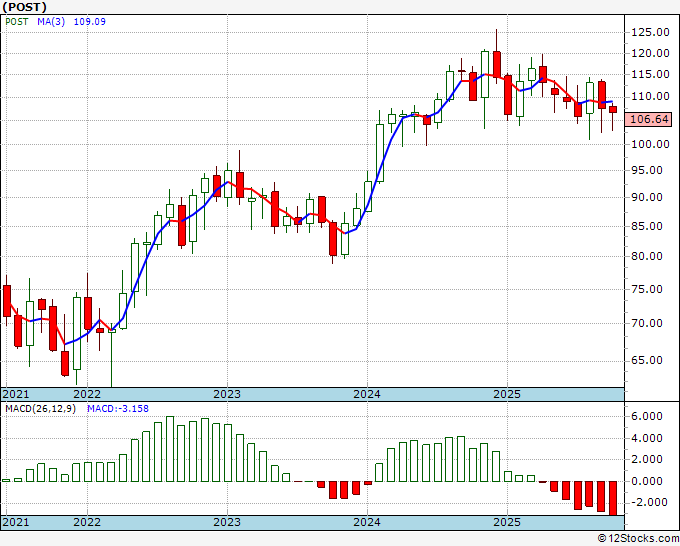Click the 115.00 price axis label

(x=650, y=74)
